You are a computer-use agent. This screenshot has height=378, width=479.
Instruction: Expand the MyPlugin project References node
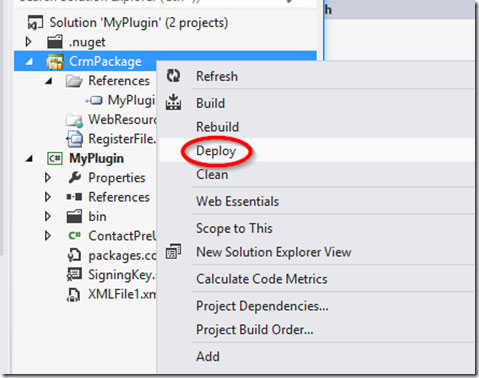48,197
